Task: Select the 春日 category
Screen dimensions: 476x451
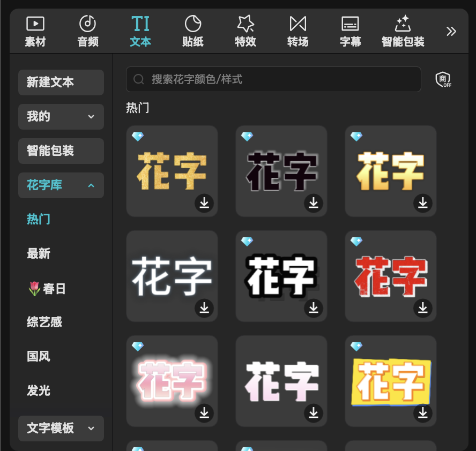Action: point(47,288)
